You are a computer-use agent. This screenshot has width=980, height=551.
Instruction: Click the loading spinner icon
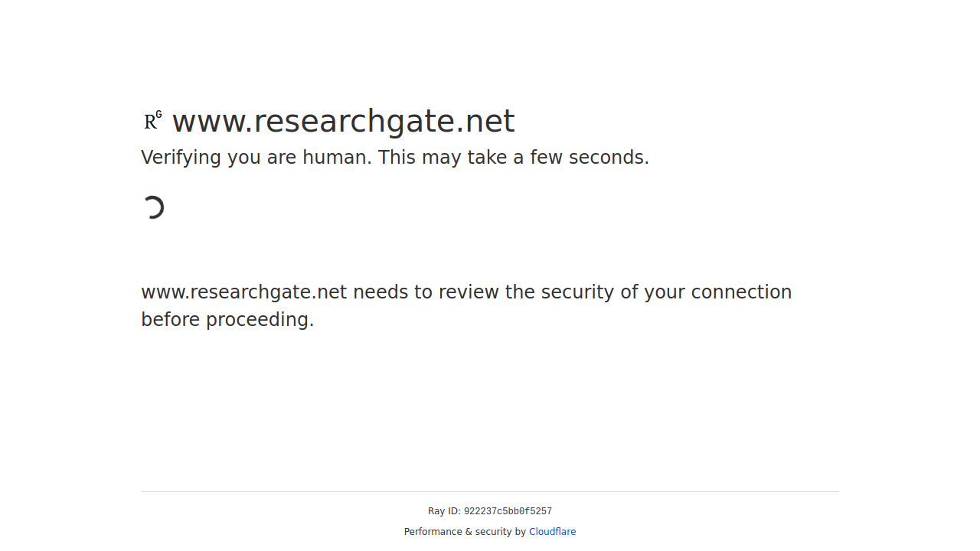click(153, 207)
